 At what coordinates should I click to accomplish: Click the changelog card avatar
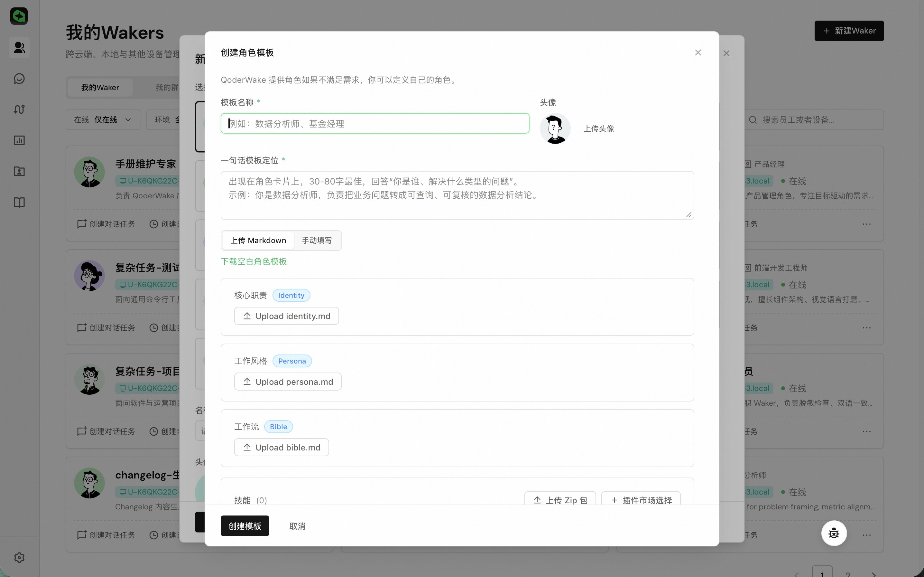click(89, 483)
